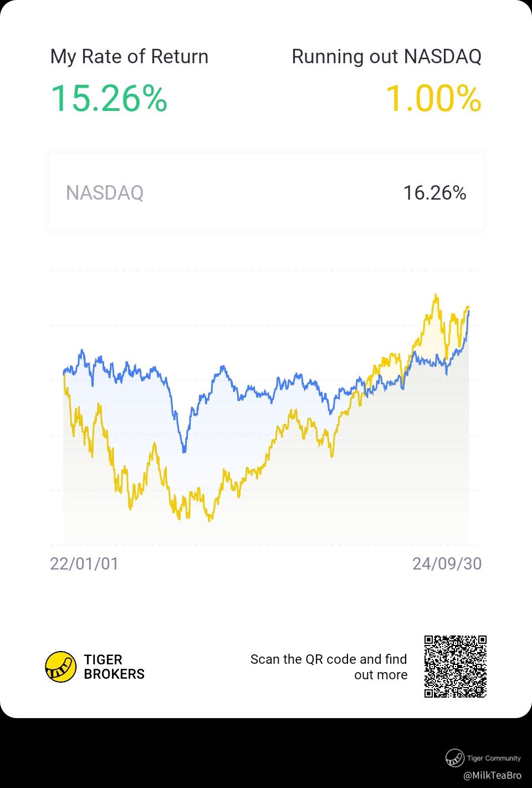Click the Tiger Brokers logo icon
Screen dimensions: 532x788
point(60,667)
